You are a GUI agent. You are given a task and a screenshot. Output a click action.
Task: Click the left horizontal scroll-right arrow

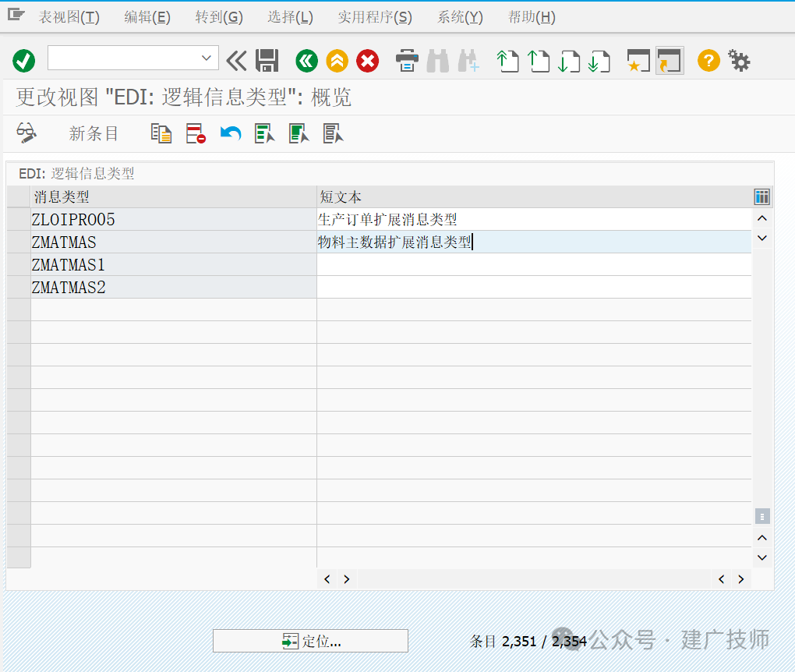click(x=347, y=579)
